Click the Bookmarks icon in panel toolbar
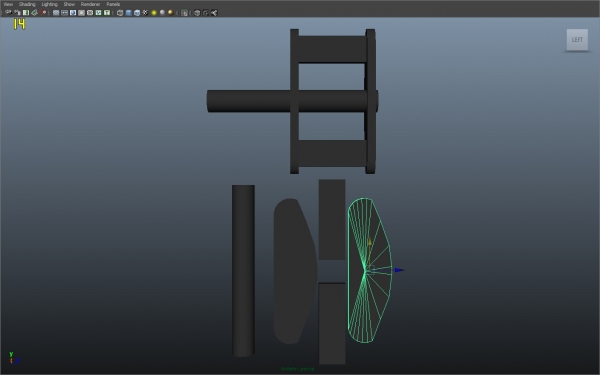 (x=26, y=13)
